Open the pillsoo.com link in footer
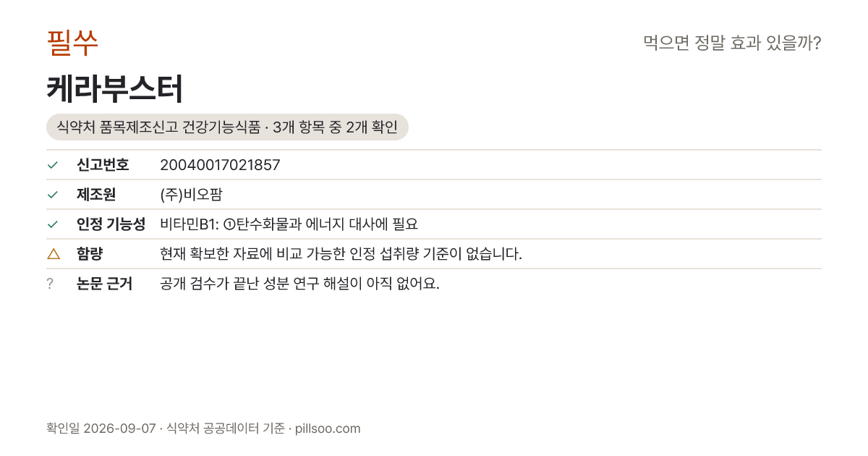 tap(328, 428)
